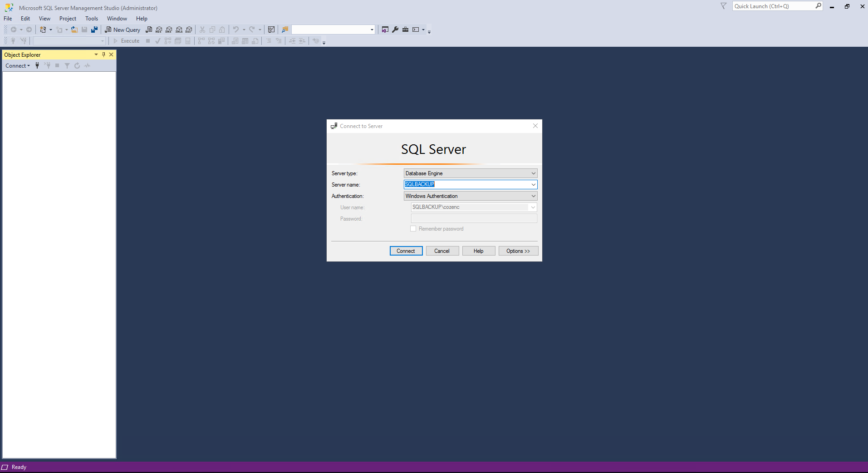Click the Stop square icon in Object Explorer

click(x=57, y=65)
